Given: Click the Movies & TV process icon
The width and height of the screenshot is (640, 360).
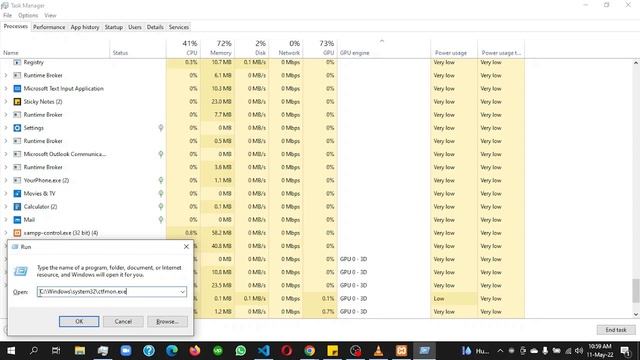Looking at the screenshot, I should point(17,193).
